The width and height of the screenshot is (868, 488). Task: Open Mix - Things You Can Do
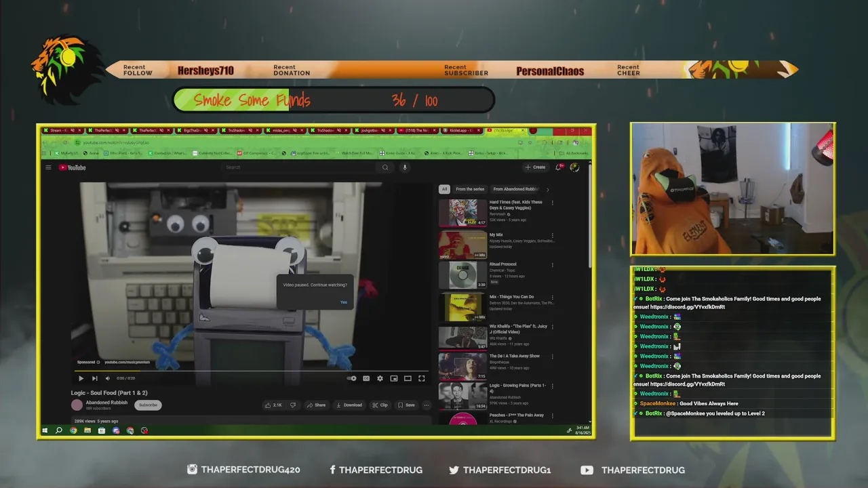511,296
